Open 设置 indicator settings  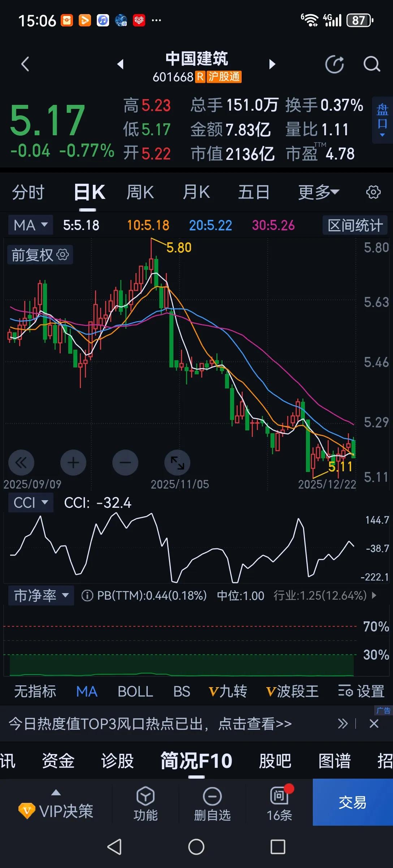click(361, 691)
